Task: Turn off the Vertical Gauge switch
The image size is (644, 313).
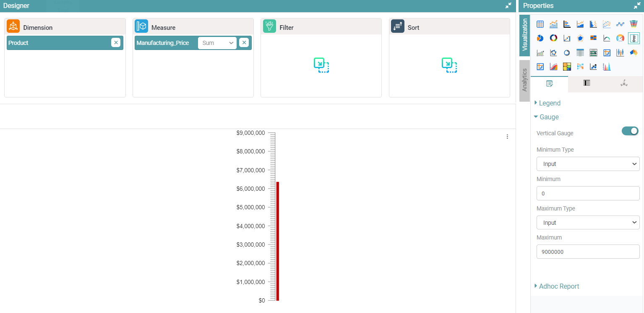Action: 630,131
